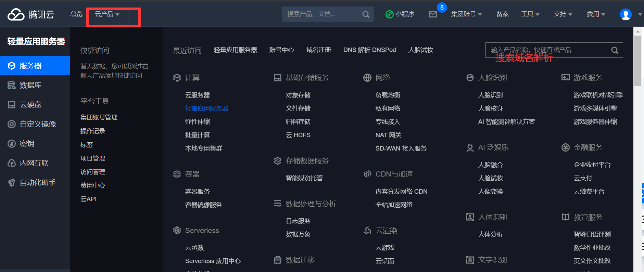Viewport: 644px width, 272px height.
Task: Open the mini program icon
Action: pos(389,14)
